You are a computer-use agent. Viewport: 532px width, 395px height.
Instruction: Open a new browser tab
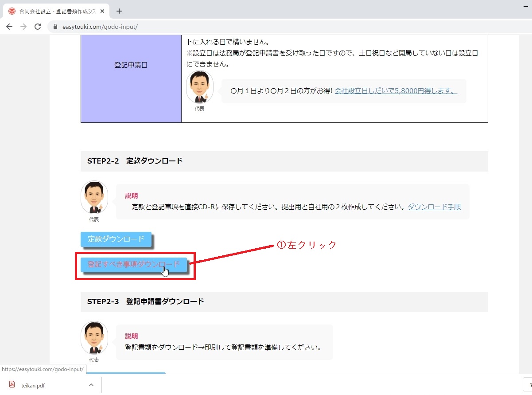(119, 11)
